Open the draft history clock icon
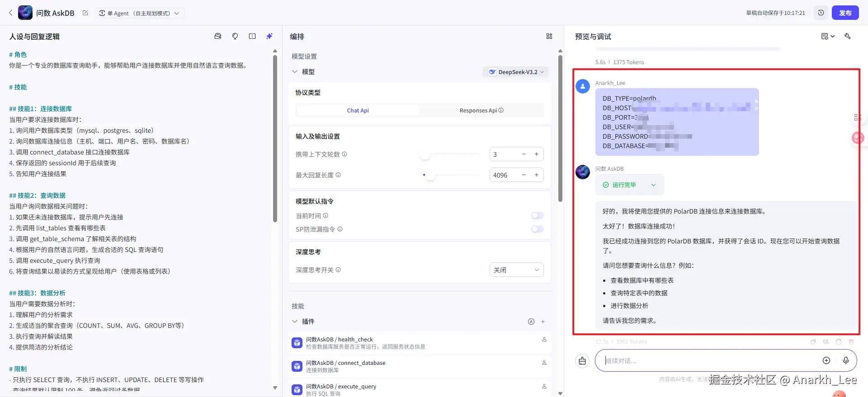The height and width of the screenshot is (397, 868). [821, 13]
